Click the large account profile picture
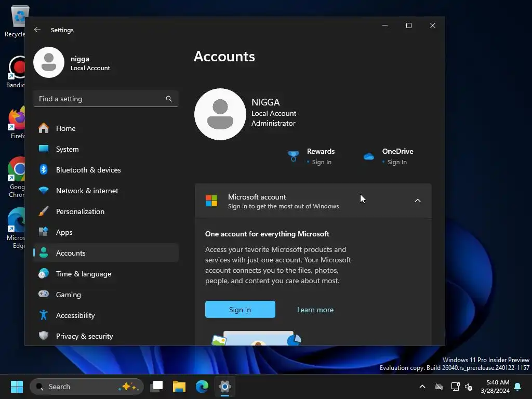 [220, 114]
